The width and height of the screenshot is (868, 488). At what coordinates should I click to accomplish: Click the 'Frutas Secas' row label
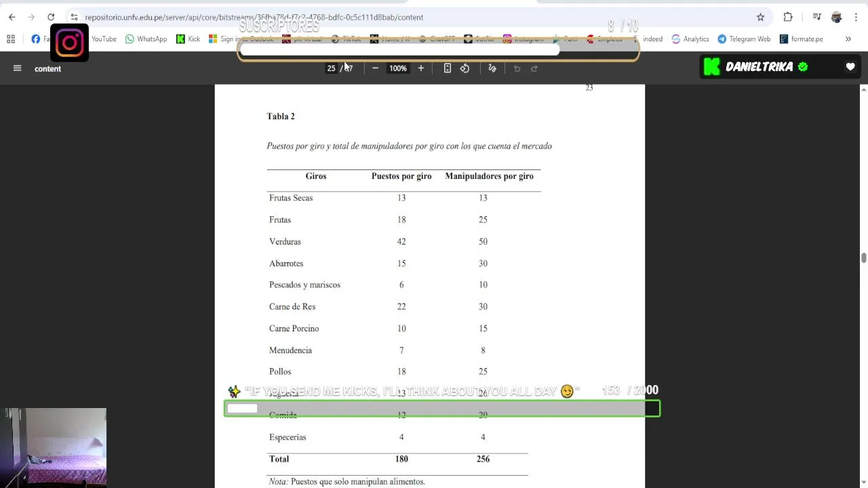(291, 198)
